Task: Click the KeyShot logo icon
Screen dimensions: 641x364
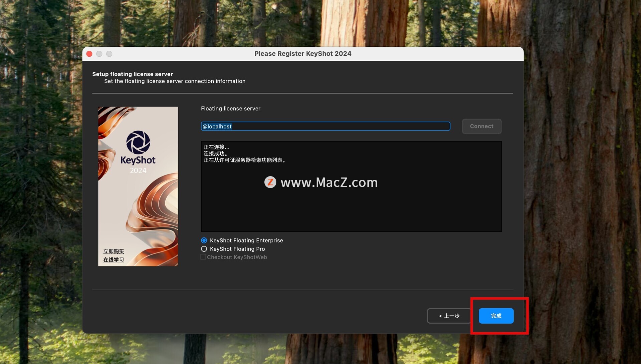Action: tap(138, 142)
